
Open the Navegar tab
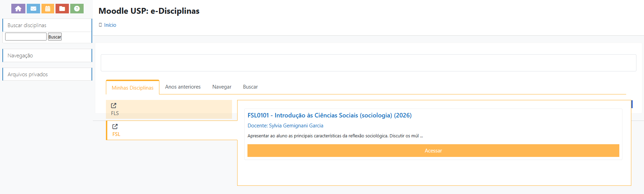tap(222, 87)
